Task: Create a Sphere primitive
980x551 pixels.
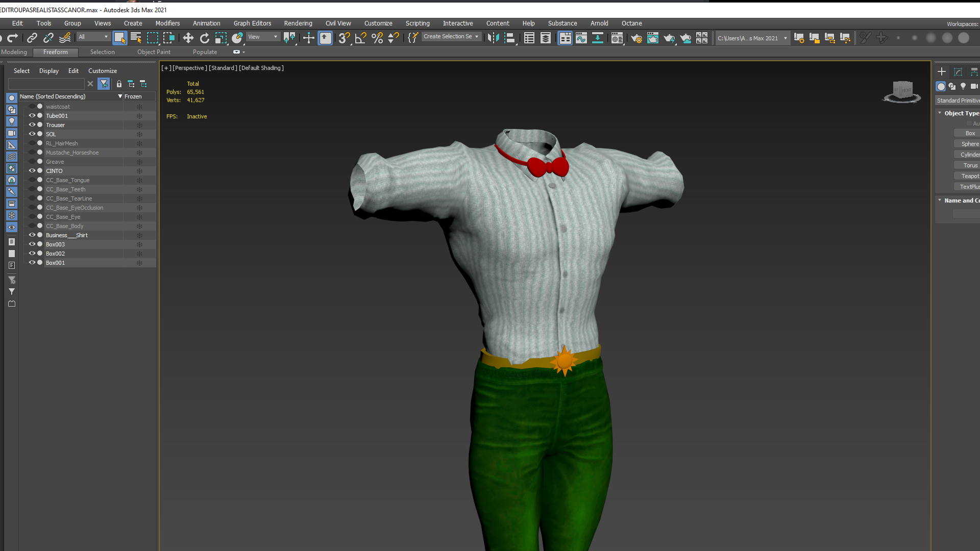Action: (x=967, y=144)
